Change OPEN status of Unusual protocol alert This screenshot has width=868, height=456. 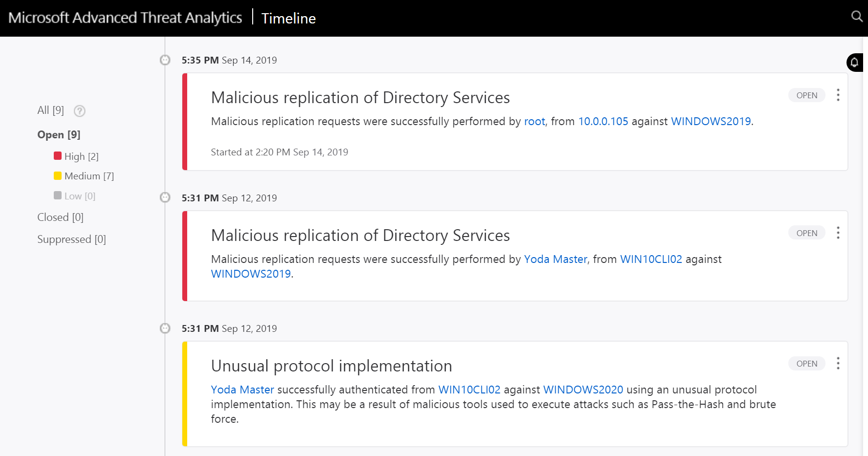(x=807, y=364)
